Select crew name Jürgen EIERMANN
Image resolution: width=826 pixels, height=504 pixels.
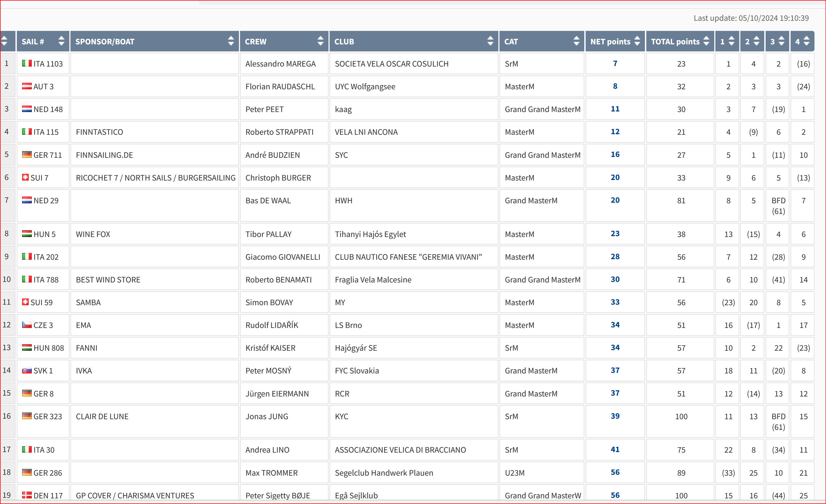277,394
